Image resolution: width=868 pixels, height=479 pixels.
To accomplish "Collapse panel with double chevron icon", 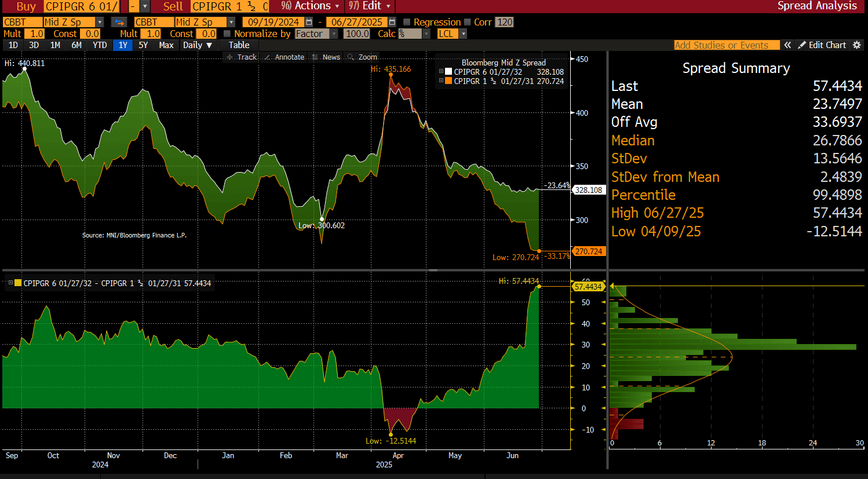I will click(787, 45).
